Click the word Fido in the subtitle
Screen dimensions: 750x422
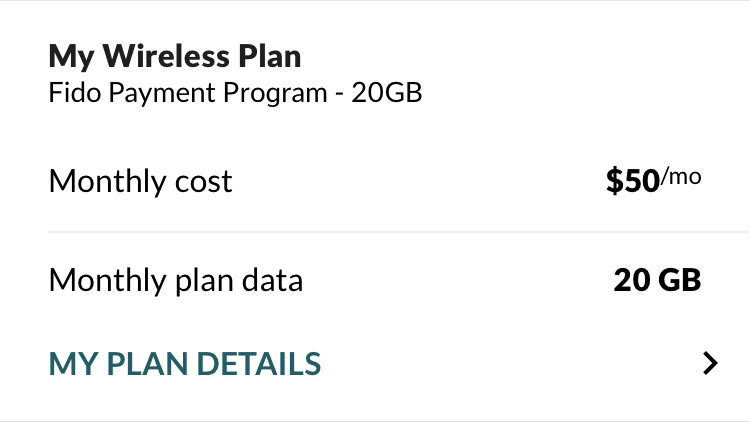[x=71, y=95]
